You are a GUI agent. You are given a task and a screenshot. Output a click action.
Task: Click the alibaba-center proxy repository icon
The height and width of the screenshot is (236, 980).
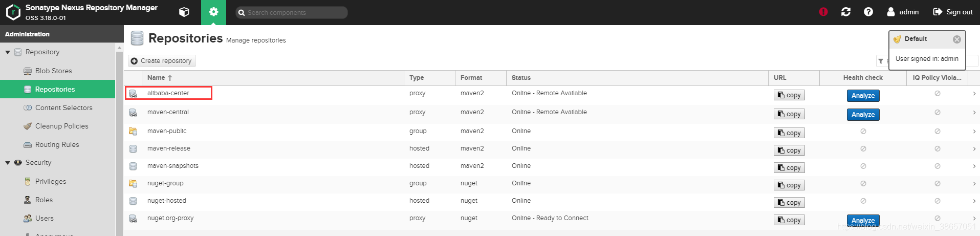tap(133, 94)
